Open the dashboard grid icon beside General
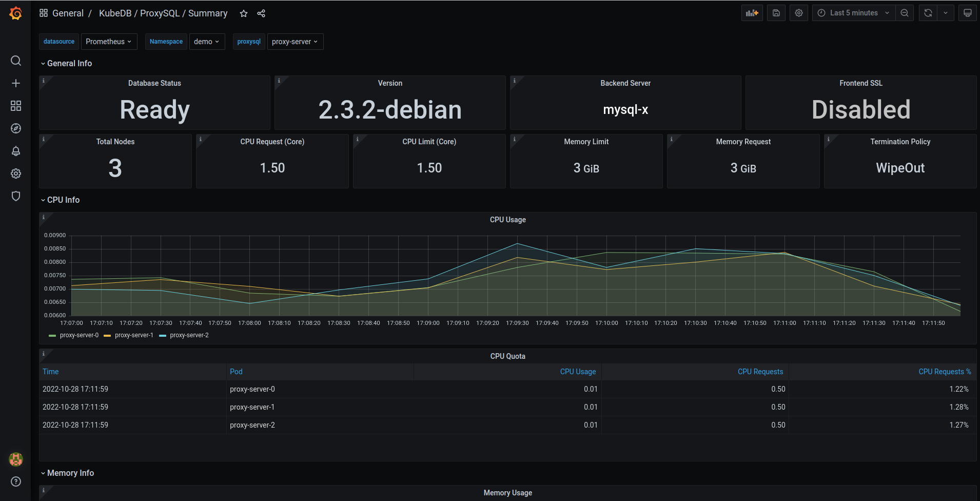This screenshot has height=501, width=980. tap(44, 13)
